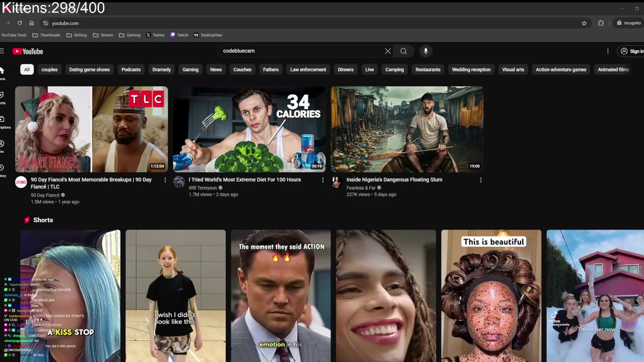Open the Twitch bookmark
Image resolution: width=644 pixels, height=362 pixels.
[x=179, y=35]
